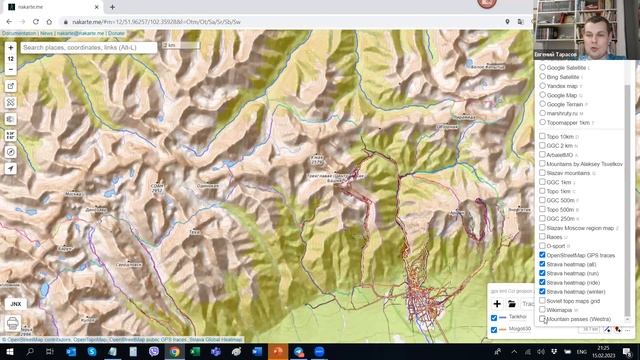Select the Bing Satellite base layer
Image resolution: width=640 pixels, height=360 pixels.
coord(542,77)
